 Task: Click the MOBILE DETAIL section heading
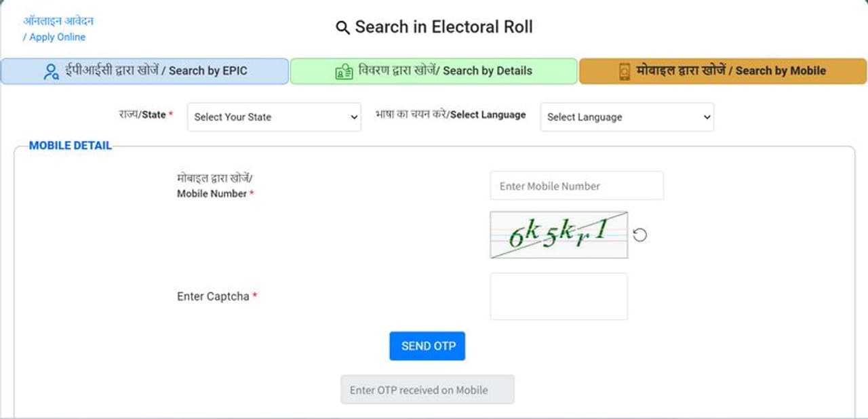tap(70, 146)
